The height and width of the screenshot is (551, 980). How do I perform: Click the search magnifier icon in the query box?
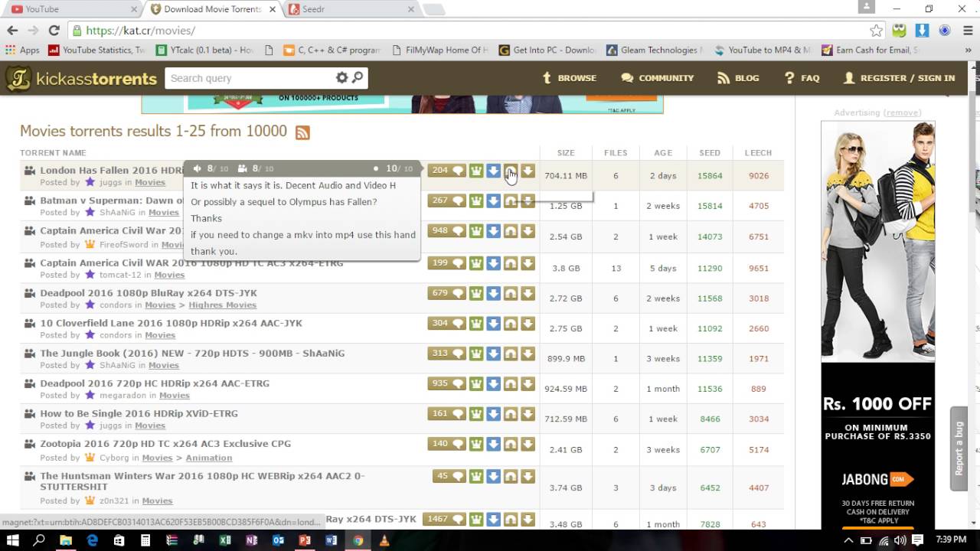point(358,77)
